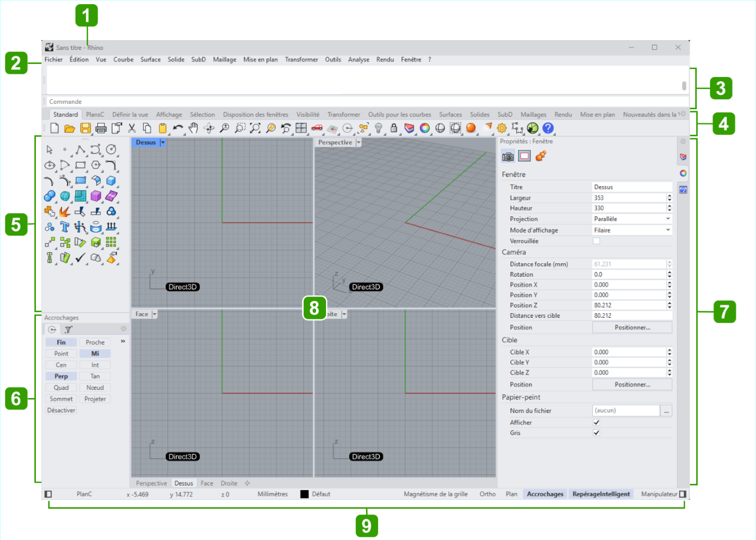Click the New file icon in Standard toolbar

coord(55,128)
